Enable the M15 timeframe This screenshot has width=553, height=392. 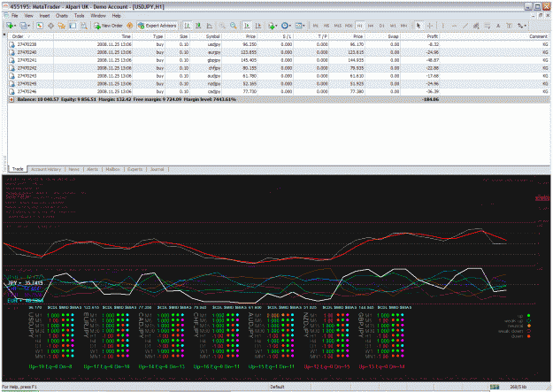click(337, 26)
